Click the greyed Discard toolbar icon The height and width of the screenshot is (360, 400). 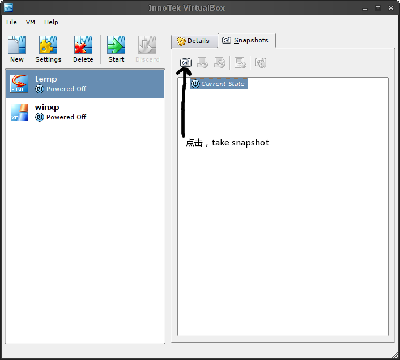pos(147,49)
